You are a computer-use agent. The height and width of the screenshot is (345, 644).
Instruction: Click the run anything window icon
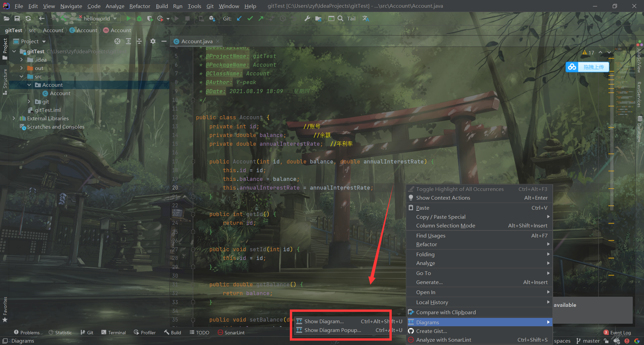coord(331,18)
